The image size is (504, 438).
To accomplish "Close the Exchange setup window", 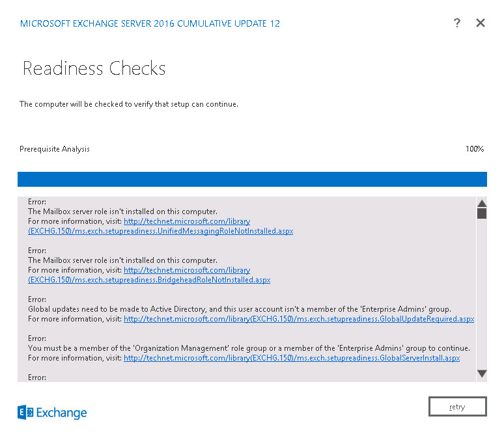I will coord(481,23).
